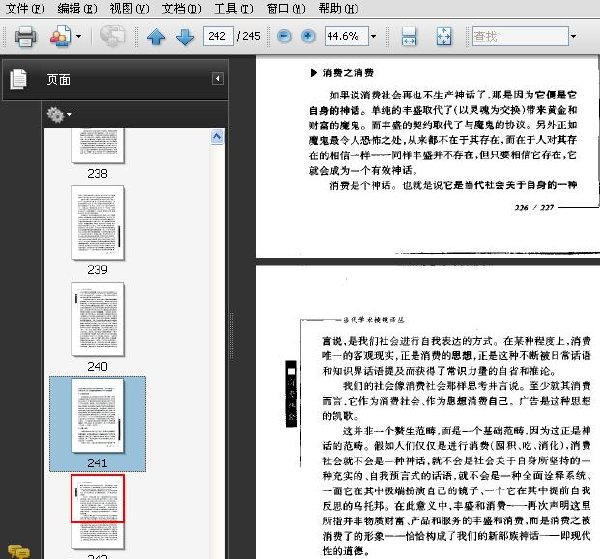Open the 查找 search options dropdown arrow
Viewport: 600px width, 559px height.
point(573,37)
